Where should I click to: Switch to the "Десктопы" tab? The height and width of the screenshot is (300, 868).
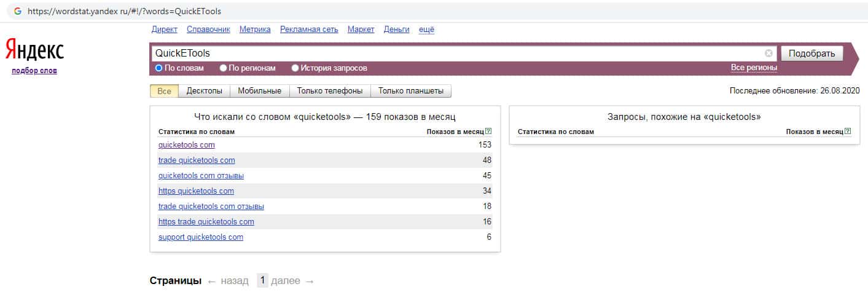[205, 91]
